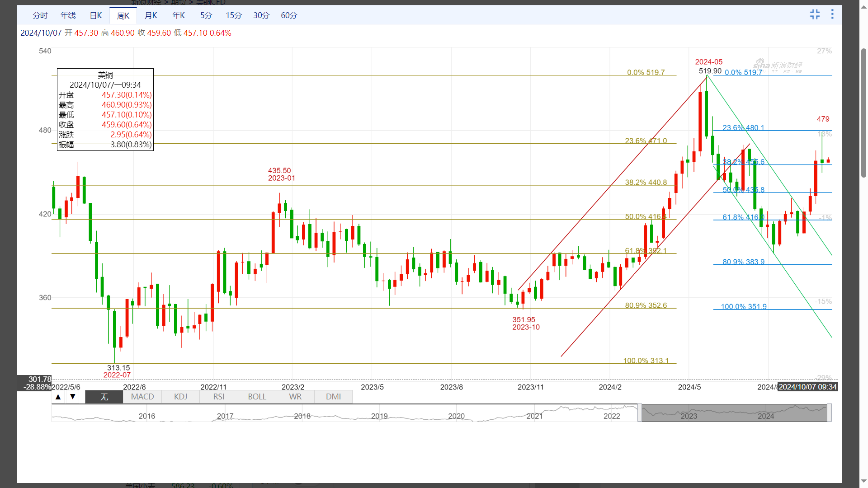This screenshot has height=488, width=868.
Task: Open the three-dot more options menu
Action: click(x=832, y=14)
